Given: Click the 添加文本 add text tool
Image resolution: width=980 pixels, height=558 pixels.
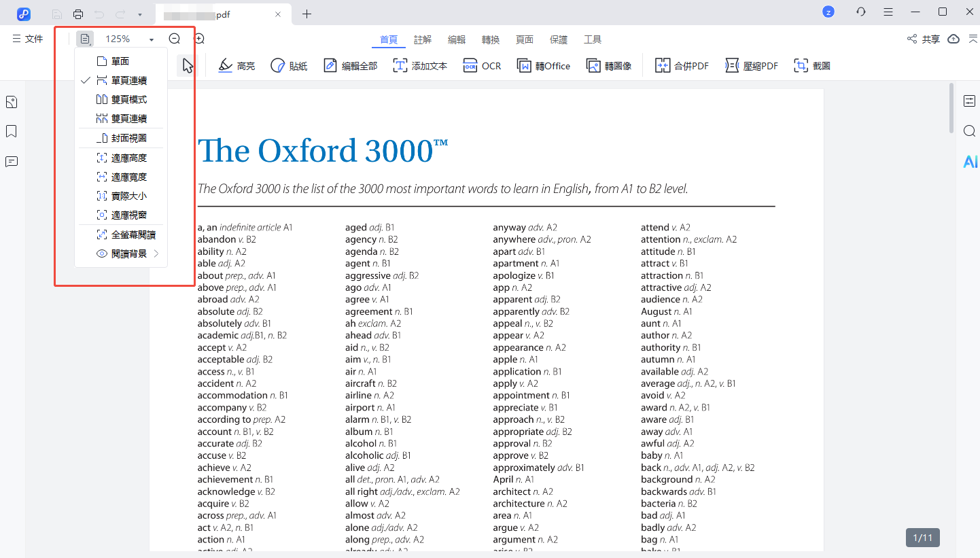Looking at the screenshot, I should click(420, 66).
